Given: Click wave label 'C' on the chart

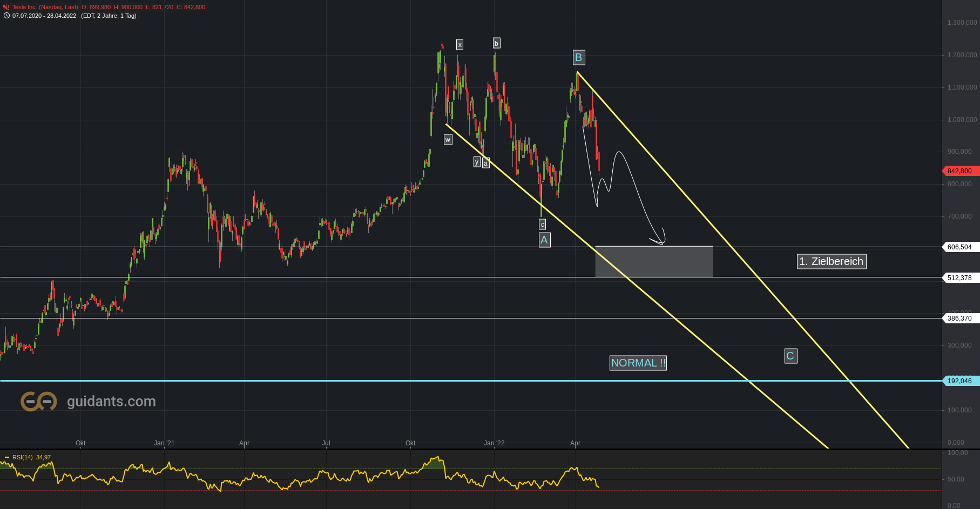Looking at the screenshot, I should coord(790,356).
